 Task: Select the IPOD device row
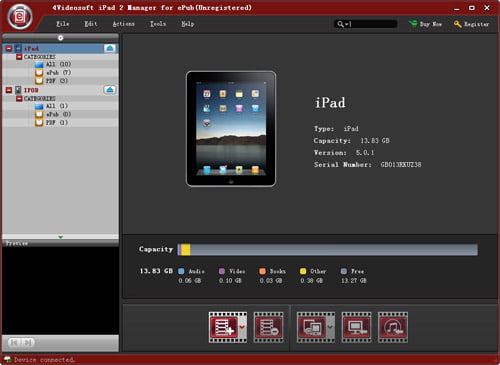pyautogui.click(x=60, y=90)
